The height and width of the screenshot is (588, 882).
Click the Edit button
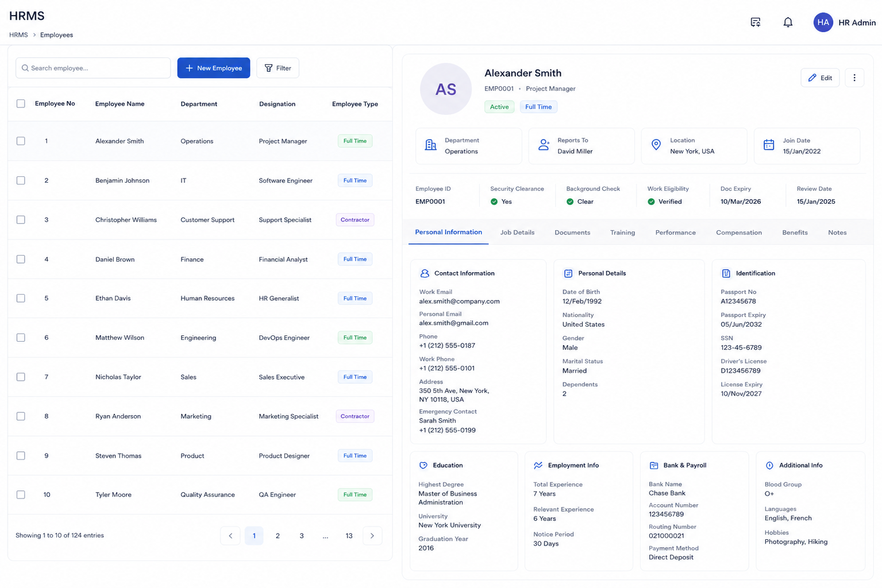click(820, 78)
